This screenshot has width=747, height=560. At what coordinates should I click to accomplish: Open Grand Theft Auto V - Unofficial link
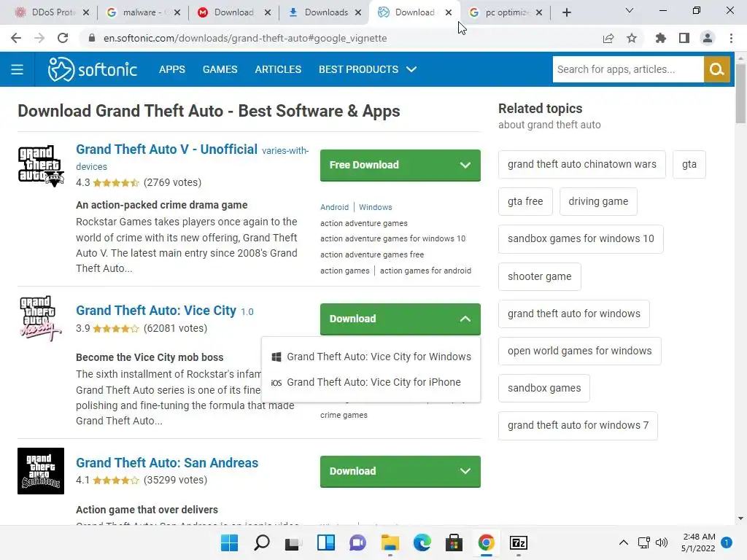click(167, 149)
